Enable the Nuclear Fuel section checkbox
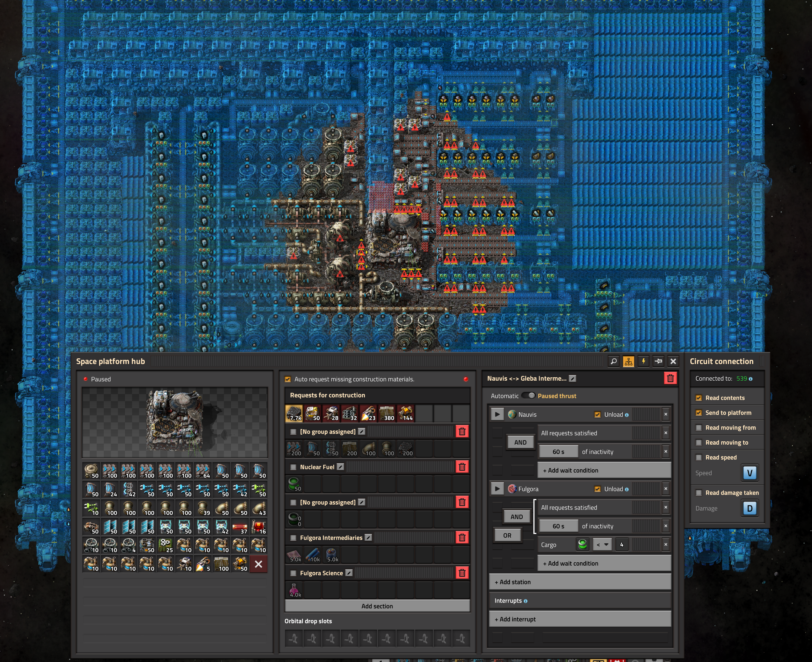 (x=293, y=467)
